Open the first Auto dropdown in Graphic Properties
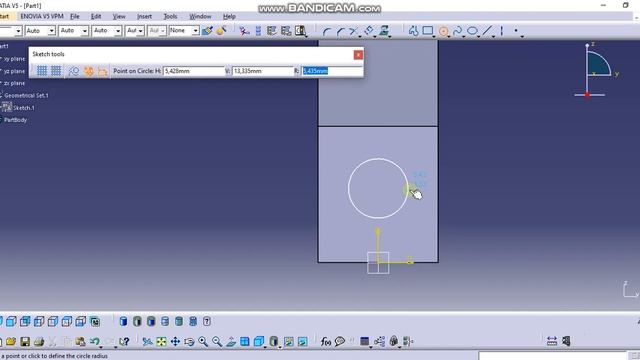Screen dimensions: 640x360 [x=40, y=31]
